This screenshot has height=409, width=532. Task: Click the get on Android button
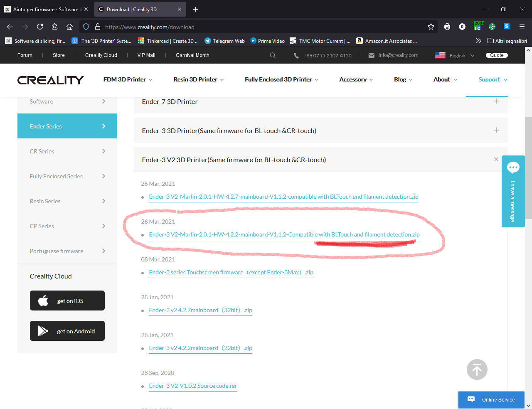[67, 331]
